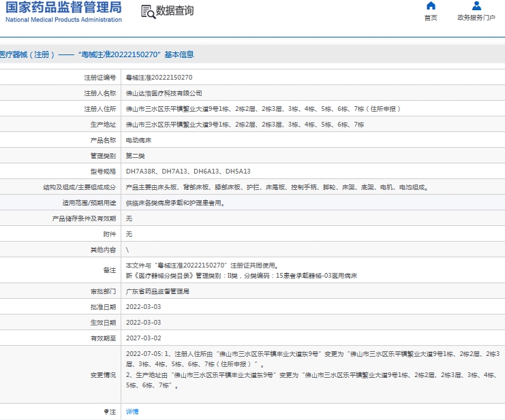Click the production address value in 生产地址 row
This screenshot has height=420, width=505.
click(245, 125)
